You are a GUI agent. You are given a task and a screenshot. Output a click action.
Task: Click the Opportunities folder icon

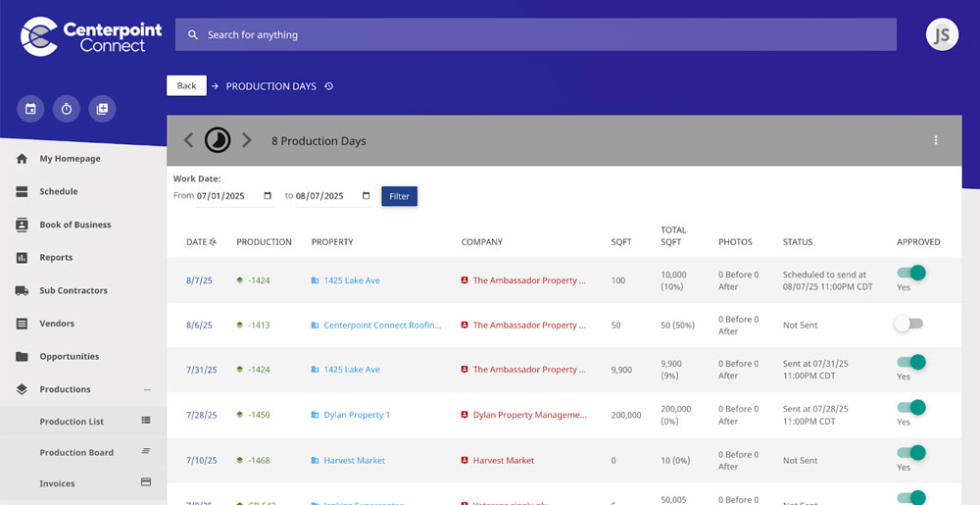pyautogui.click(x=22, y=356)
